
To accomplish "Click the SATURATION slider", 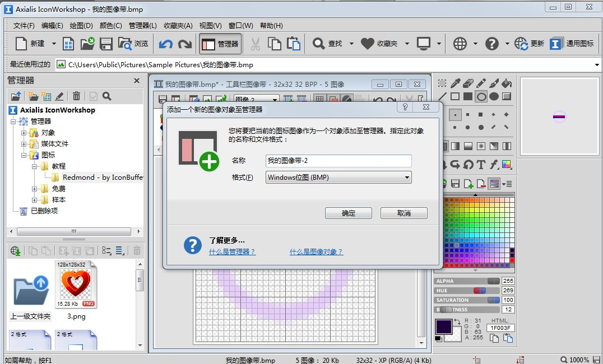I will tap(467, 300).
